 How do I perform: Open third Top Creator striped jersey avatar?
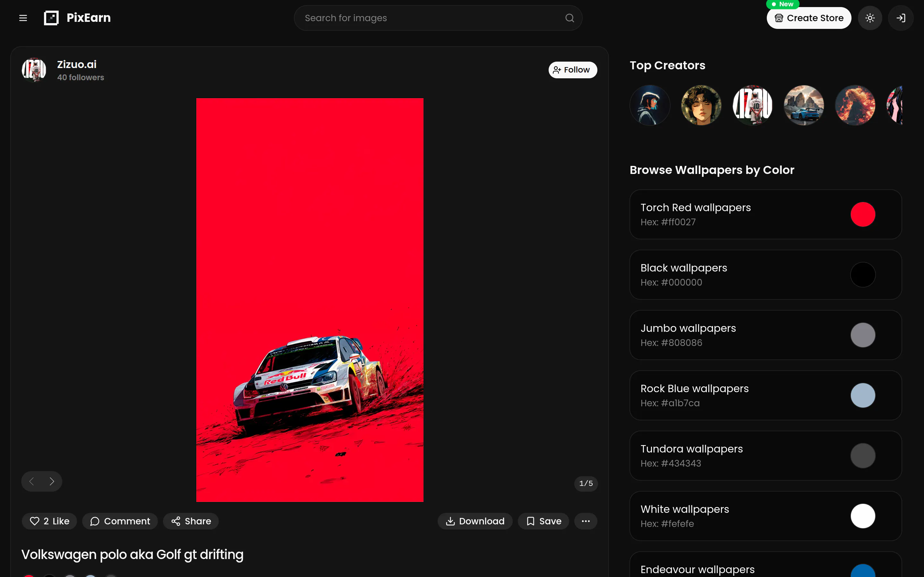coord(752,105)
